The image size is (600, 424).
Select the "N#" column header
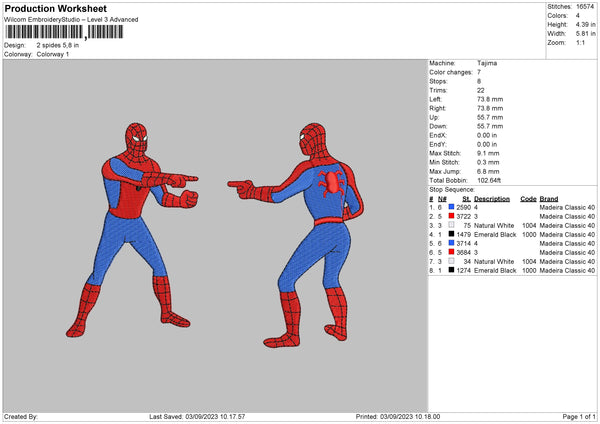click(442, 199)
